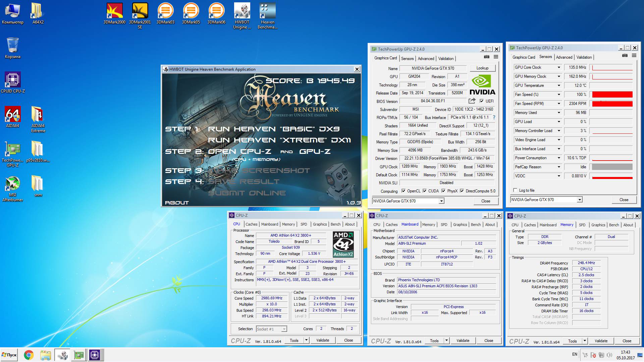Launch the 3DMark06 desktop icon
Image resolution: width=644 pixels, height=362 pixels.
tap(216, 13)
